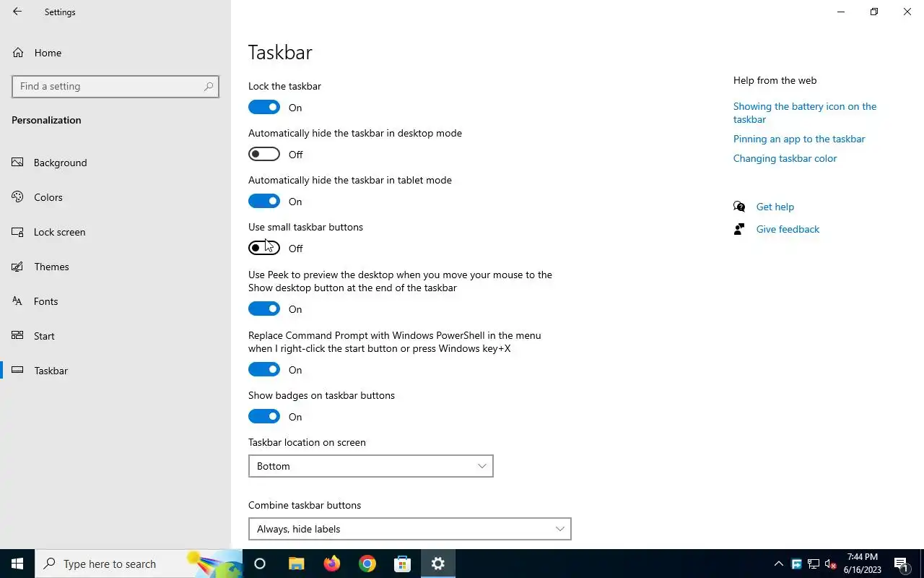Show hidden tray icons chevron

point(778,564)
